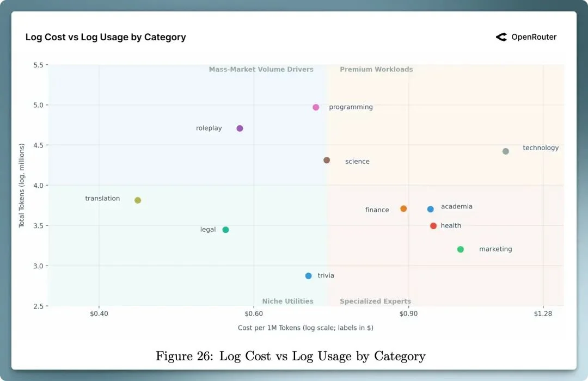Select the orange finance dot
The image size is (588, 381).
[403, 208]
